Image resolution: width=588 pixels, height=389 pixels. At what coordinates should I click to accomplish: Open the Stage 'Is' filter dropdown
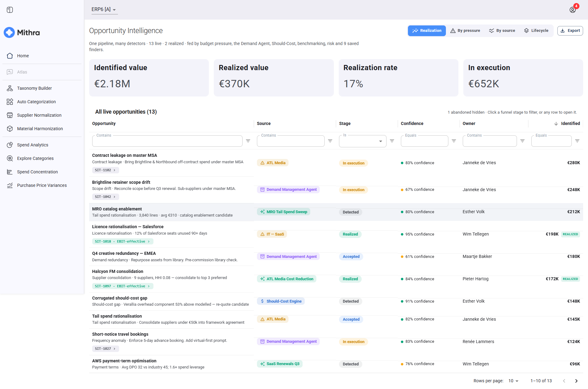tap(362, 141)
